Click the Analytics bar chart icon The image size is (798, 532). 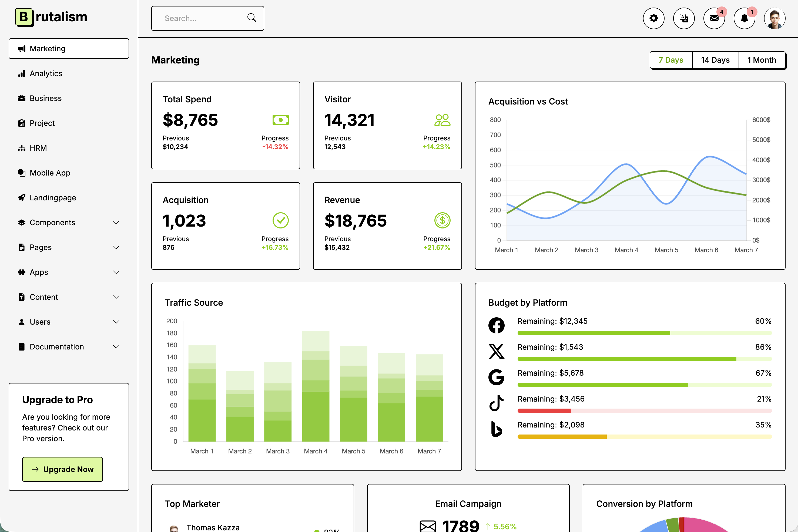pos(22,74)
